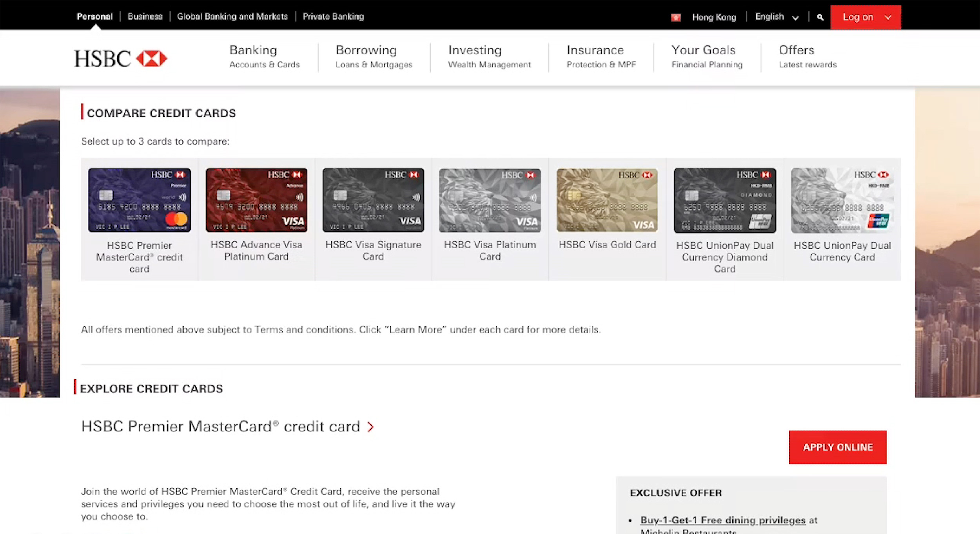
Task: Open the Log on dropdown menu
Action: pyautogui.click(x=866, y=17)
